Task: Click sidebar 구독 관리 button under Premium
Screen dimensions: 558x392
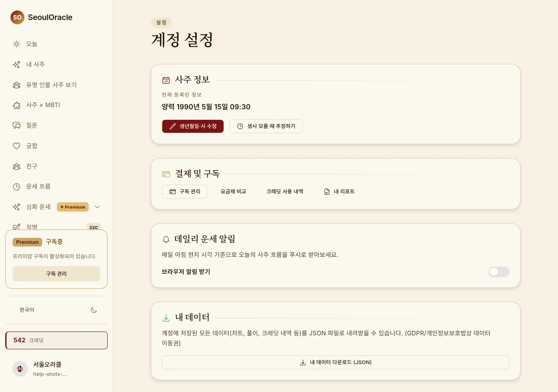Action: click(x=56, y=274)
